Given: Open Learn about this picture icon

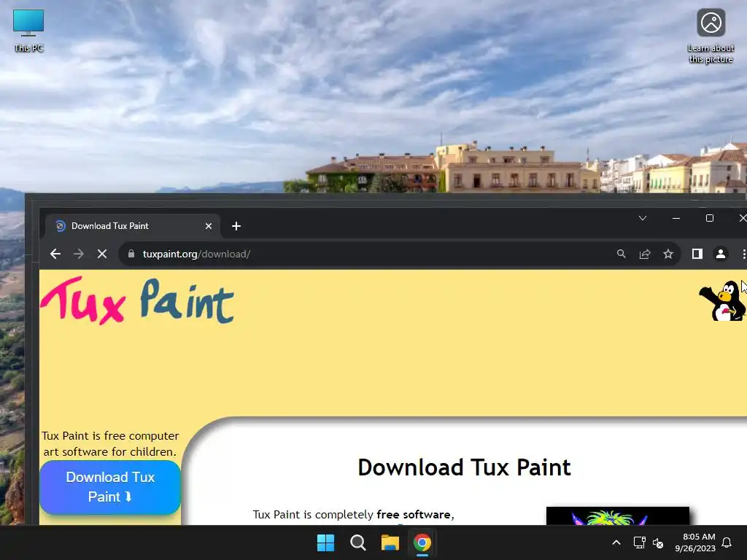Looking at the screenshot, I should pos(711,36).
